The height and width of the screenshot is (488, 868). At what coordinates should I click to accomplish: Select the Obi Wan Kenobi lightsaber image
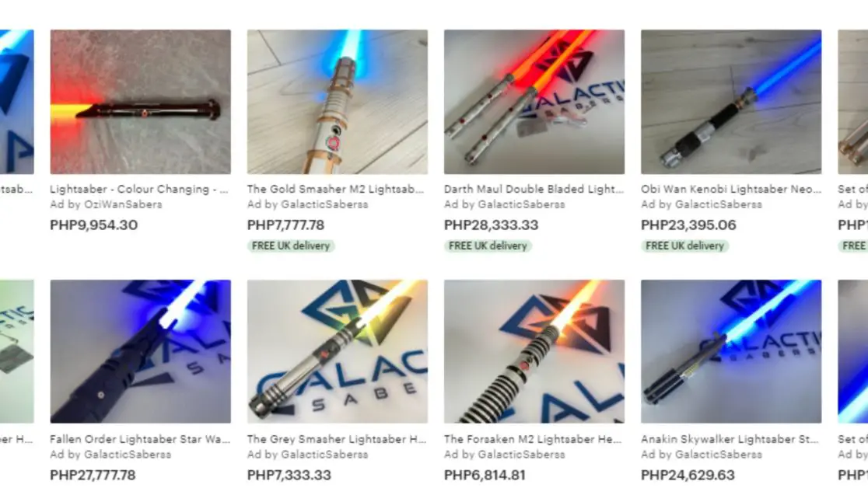coord(731,102)
